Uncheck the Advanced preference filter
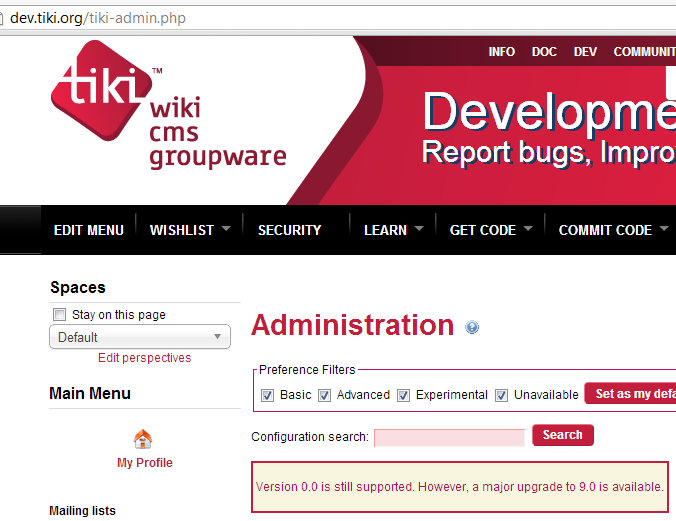Image resolution: width=676 pixels, height=521 pixels. [324, 395]
